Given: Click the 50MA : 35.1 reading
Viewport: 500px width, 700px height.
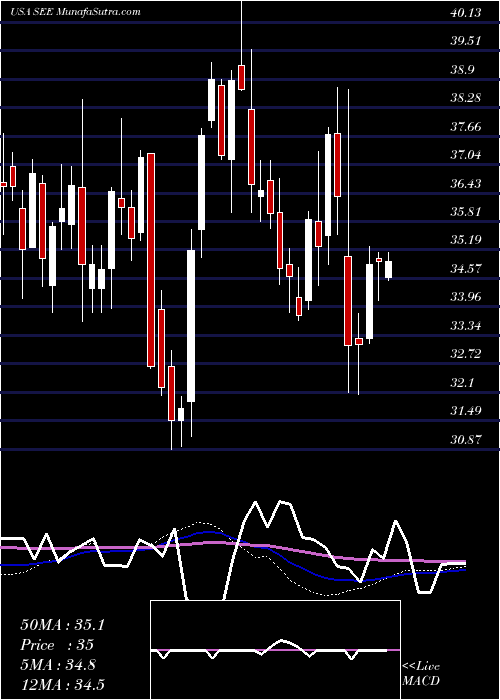Looking at the screenshot, I should [x=62, y=625].
